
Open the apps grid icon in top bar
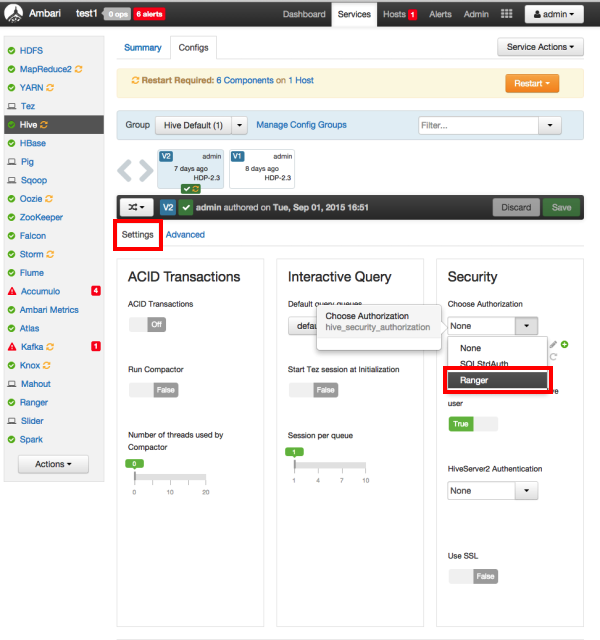pos(507,14)
